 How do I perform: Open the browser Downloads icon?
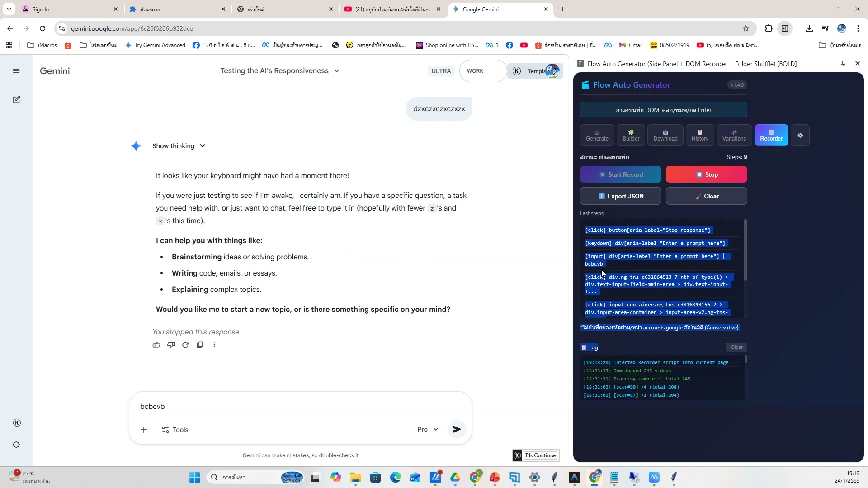809,28
